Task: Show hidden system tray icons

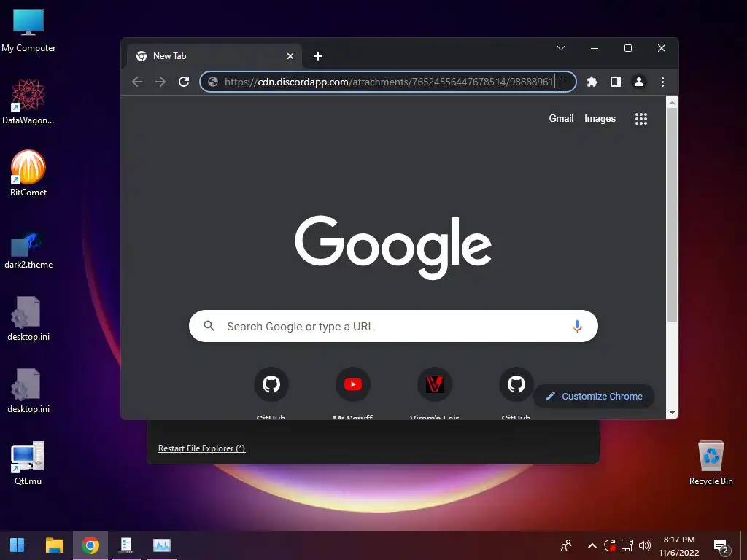Action: point(592,545)
